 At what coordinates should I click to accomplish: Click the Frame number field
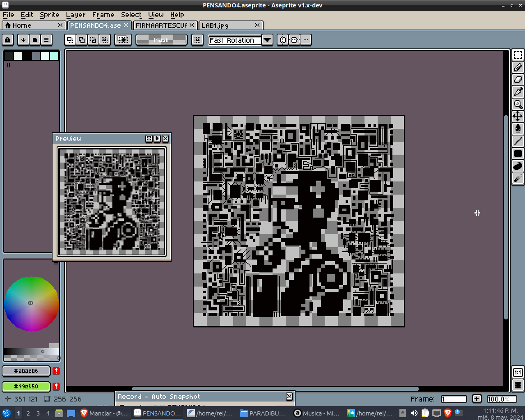click(x=454, y=399)
